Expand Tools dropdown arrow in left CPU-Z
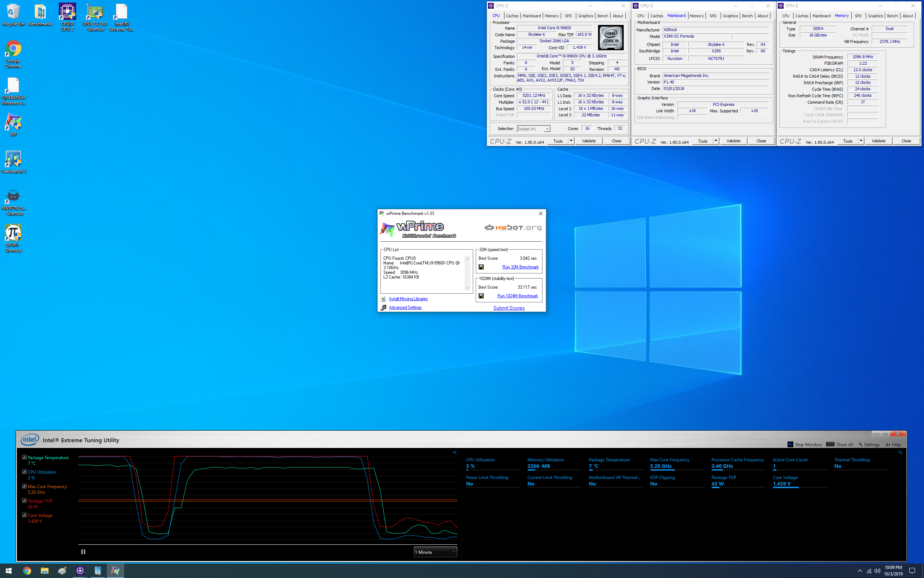Image resolution: width=924 pixels, height=578 pixels. point(571,141)
